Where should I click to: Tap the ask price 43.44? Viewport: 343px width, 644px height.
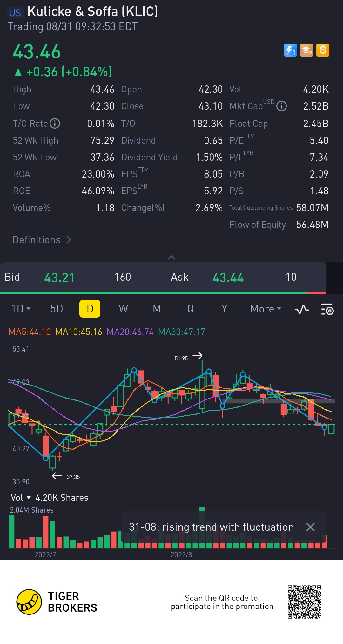(x=228, y=278)
